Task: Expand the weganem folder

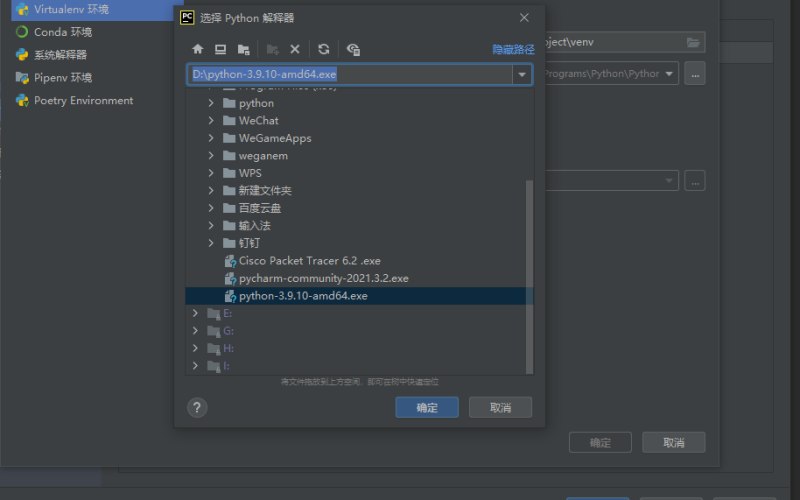Action: [x=211, y=155]
